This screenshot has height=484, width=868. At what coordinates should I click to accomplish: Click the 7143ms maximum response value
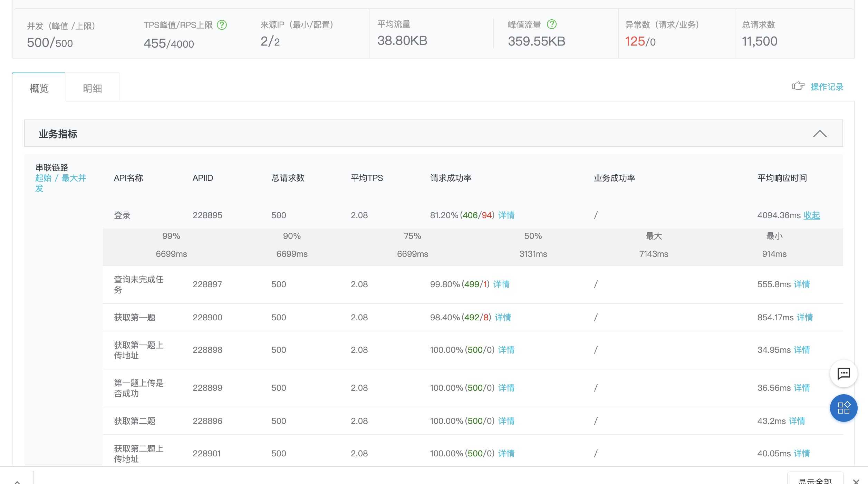[654, 254]
